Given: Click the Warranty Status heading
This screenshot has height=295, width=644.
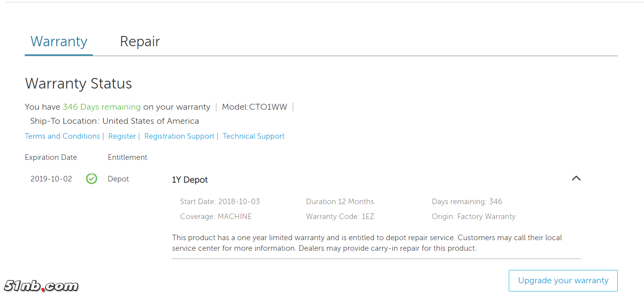Looking at the screenshot, I should pyautogui.click(x=78, y=84).
